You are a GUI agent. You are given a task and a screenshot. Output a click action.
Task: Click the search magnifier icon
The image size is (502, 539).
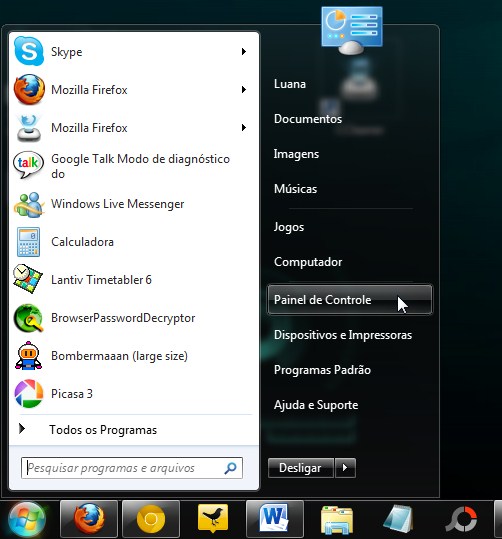(230, 468)
